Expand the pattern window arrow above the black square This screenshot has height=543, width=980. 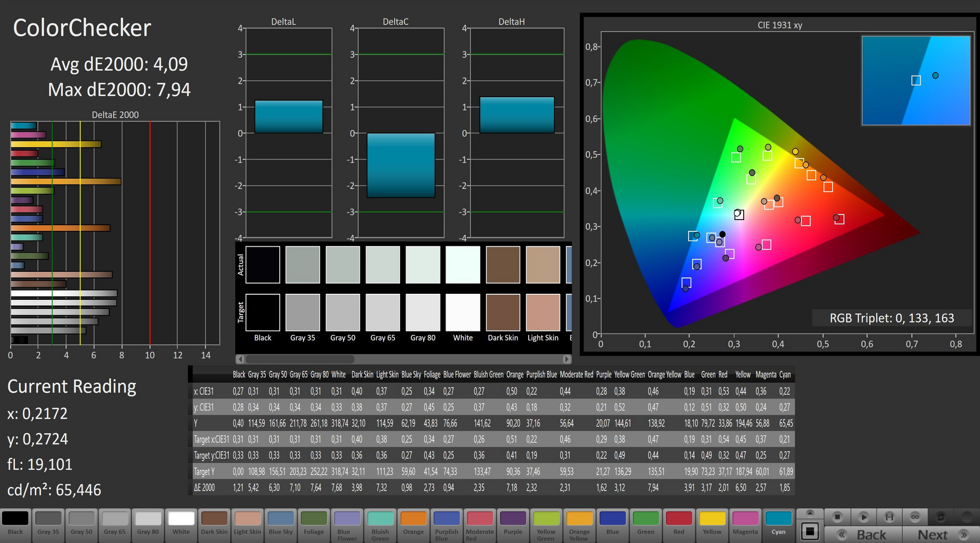pyautogui.click(x=810, y=513)
